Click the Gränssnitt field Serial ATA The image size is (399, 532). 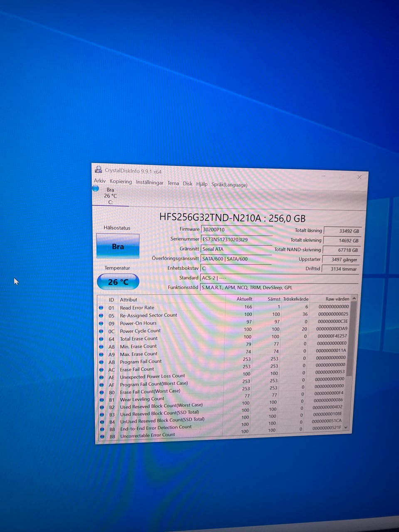pos(236,249)
